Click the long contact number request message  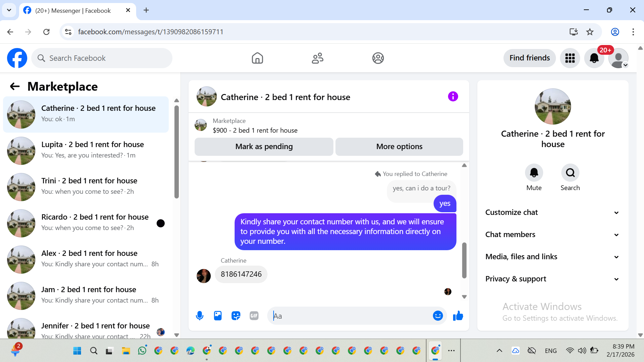[x=345, y=232]
